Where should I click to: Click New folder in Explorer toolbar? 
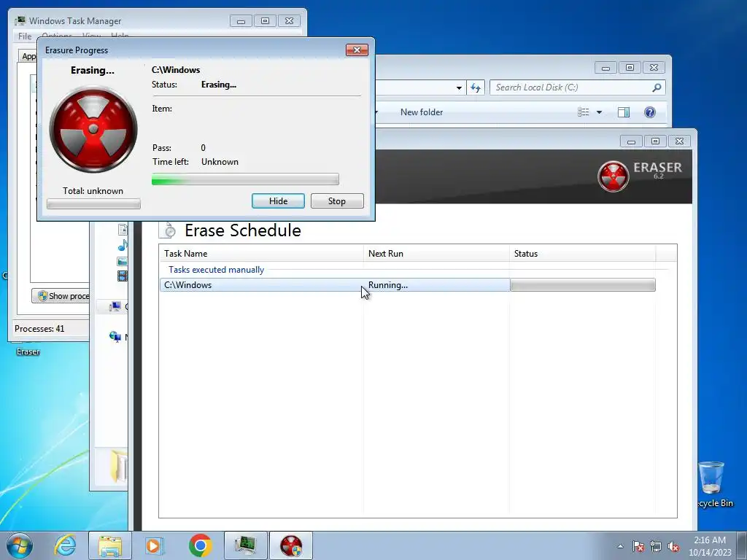(422, 112)
